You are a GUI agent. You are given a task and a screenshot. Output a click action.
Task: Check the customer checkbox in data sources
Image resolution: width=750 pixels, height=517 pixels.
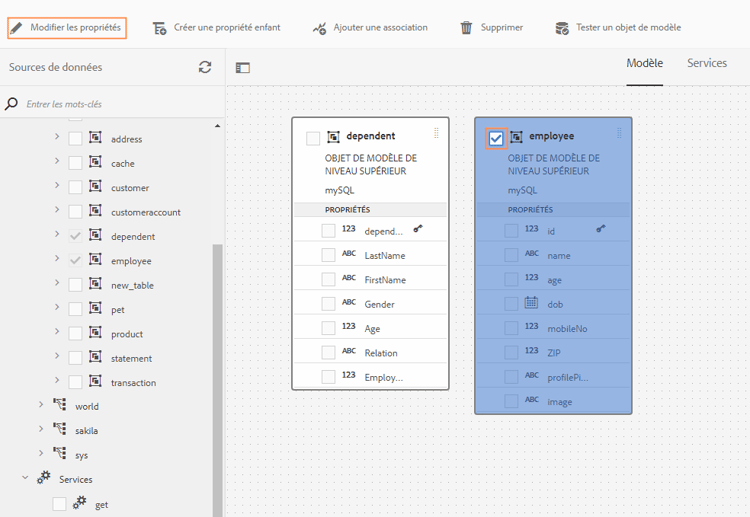pyautogui.click(x=75, y=187)
